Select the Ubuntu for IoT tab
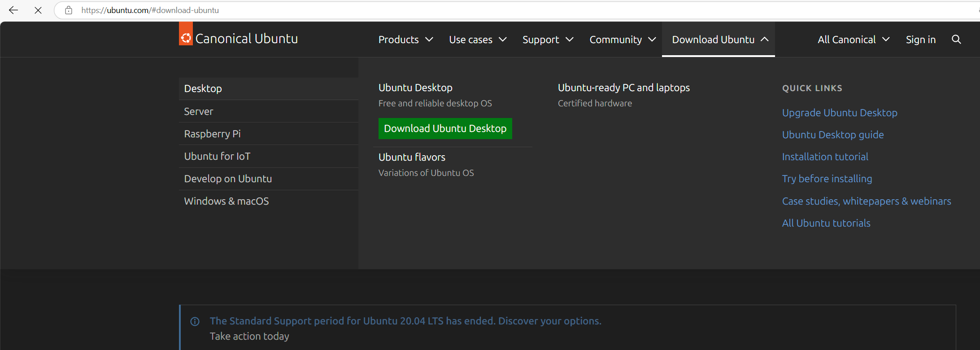Screen dimensions: 980x350 [x=269, y=156]
